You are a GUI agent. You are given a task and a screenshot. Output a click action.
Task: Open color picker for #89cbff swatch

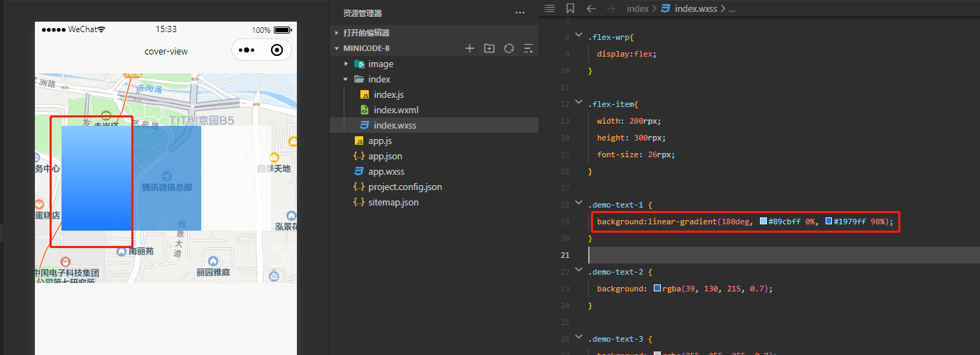point(763,222)
